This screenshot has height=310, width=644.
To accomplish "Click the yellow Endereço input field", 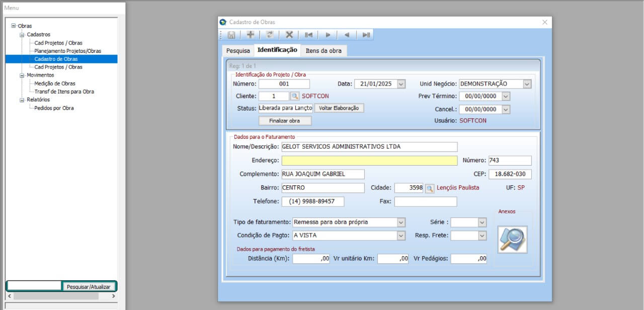I will (369, 161).
